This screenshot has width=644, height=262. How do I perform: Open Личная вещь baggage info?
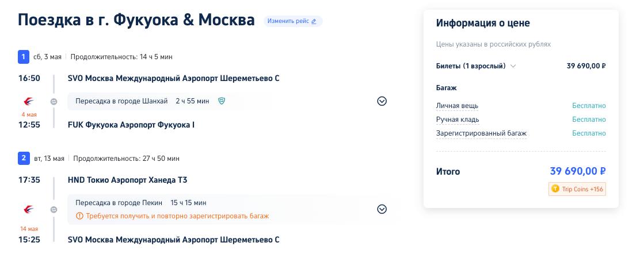tap(457, 106)
